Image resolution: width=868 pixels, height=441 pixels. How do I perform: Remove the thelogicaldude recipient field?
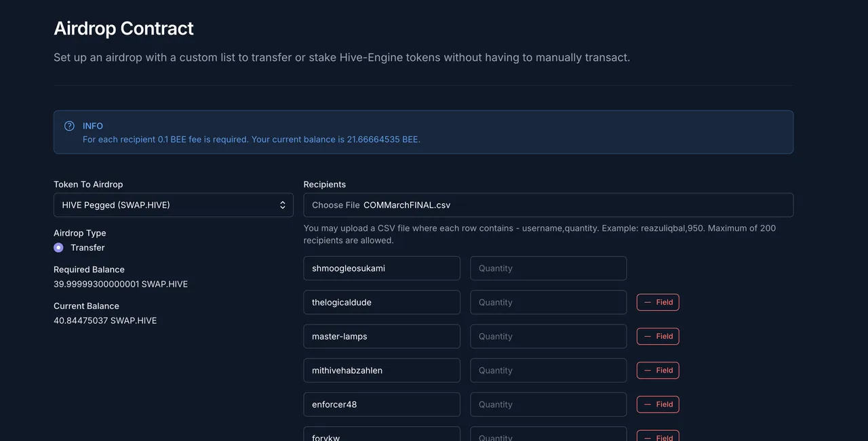tap(658, 302)
